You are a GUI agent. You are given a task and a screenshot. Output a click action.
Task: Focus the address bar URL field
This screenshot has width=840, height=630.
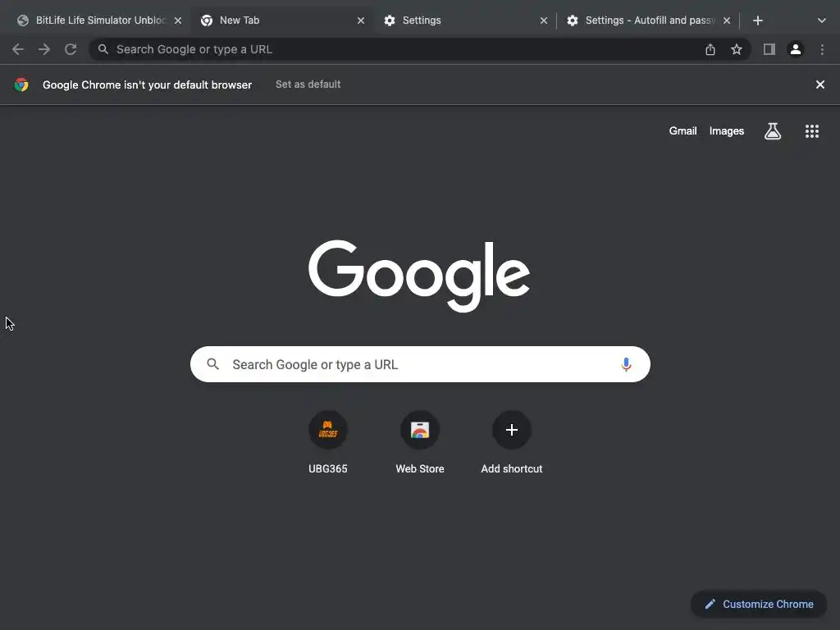click(x=420, y=50)
